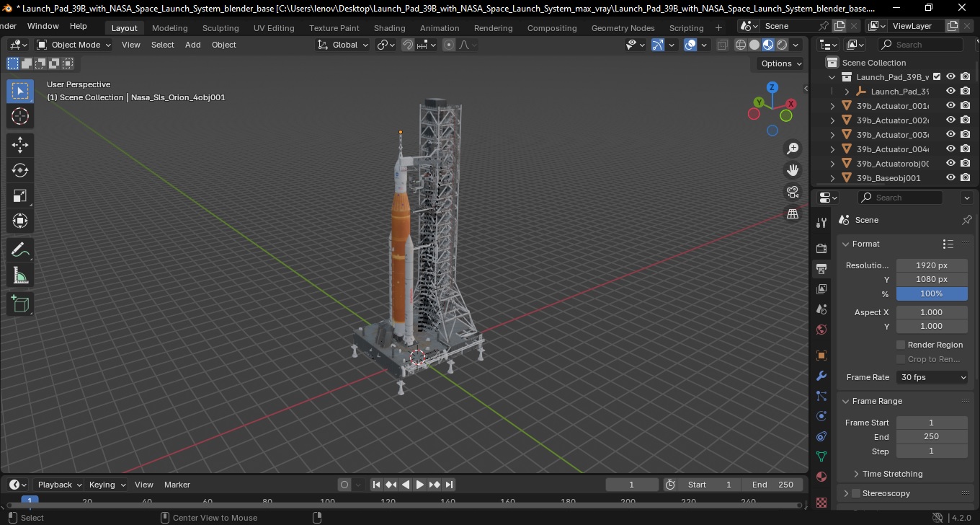
Task: Choose the Rotate tool
Action: (x=20, y=170)
